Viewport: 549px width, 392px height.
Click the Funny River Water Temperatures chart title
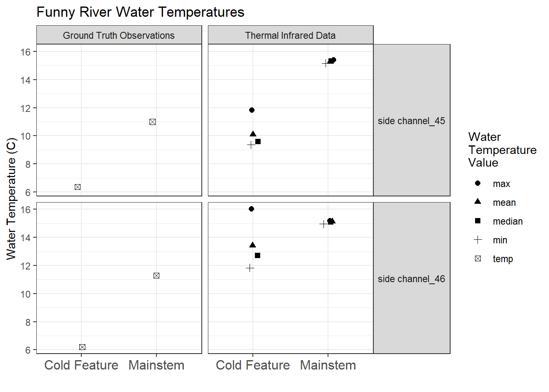coord(140,12)
